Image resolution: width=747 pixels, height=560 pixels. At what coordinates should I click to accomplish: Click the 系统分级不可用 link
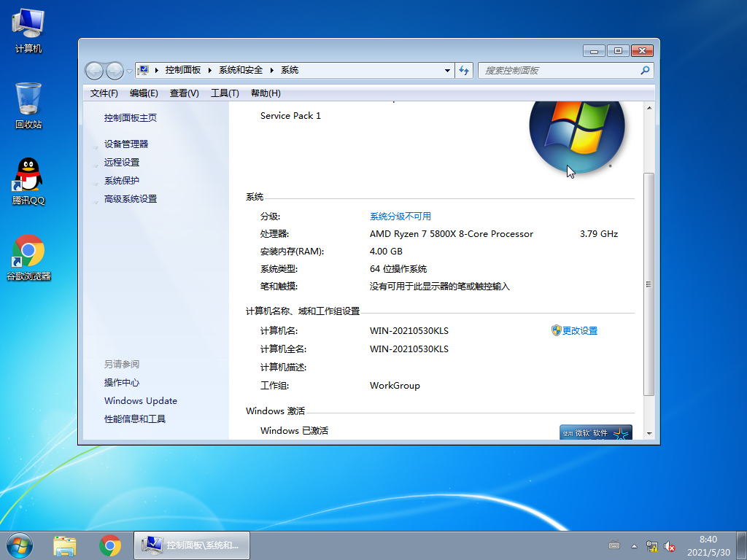click(x=400, y=216)
